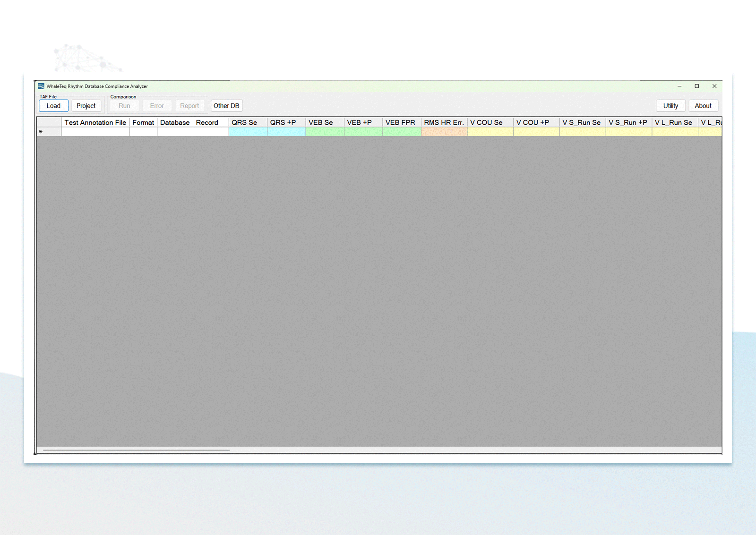This screenshot has width=756, height=535.
Task: Select the QRS +P column header
Action: pyautogui.click(x=286, y=122)
